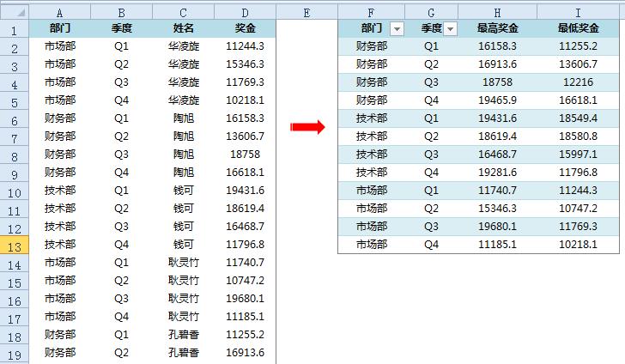Open the 部门 filter dropdown in pivot table
Screen dimensions: 625x364
(x=397, y=28)
